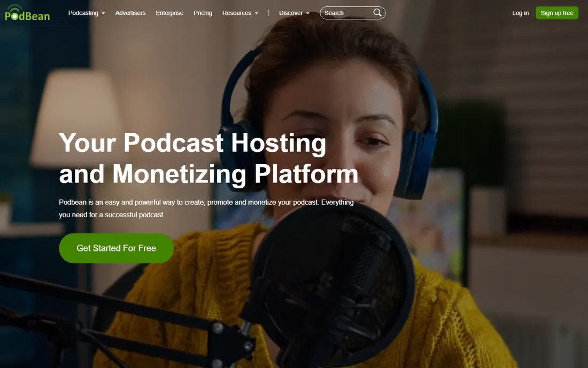Expand the Discover dropdown menu

294,13
